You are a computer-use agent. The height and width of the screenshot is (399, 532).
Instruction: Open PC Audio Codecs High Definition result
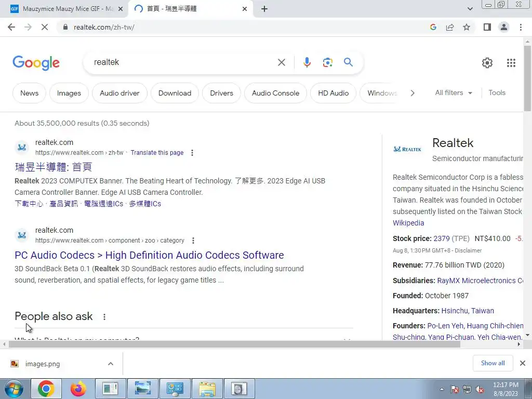[149, 255]
